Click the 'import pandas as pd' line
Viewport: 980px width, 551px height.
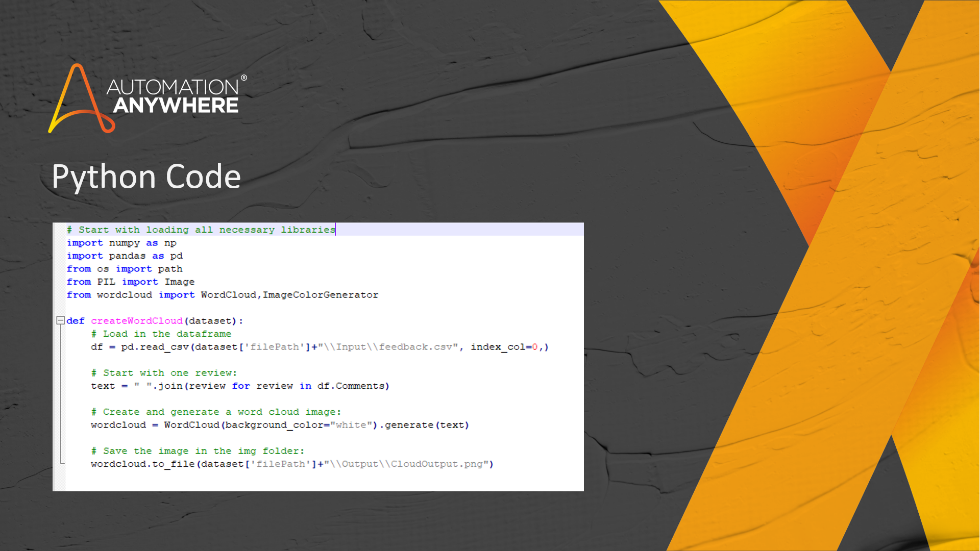(x=125, y=256)
